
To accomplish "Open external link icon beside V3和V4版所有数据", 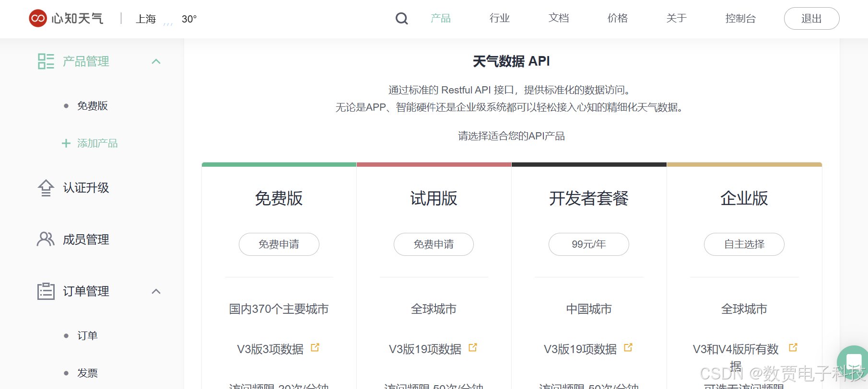I will (793, 348).
